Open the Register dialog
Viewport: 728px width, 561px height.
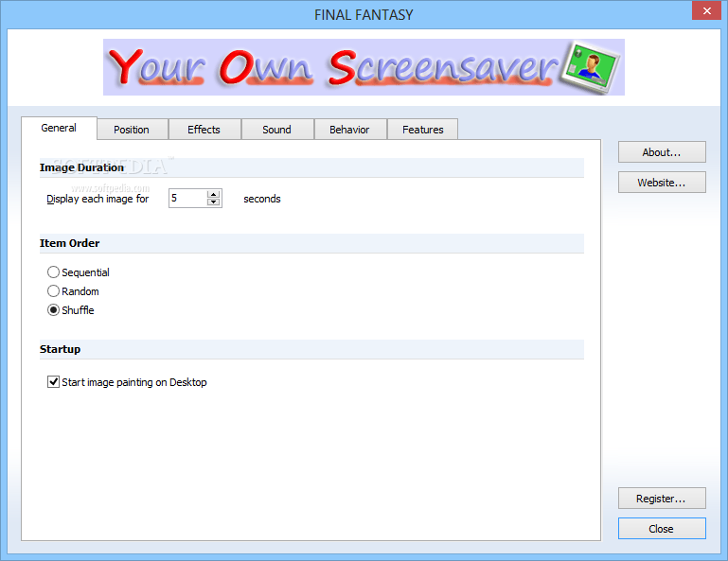[662, 499]
